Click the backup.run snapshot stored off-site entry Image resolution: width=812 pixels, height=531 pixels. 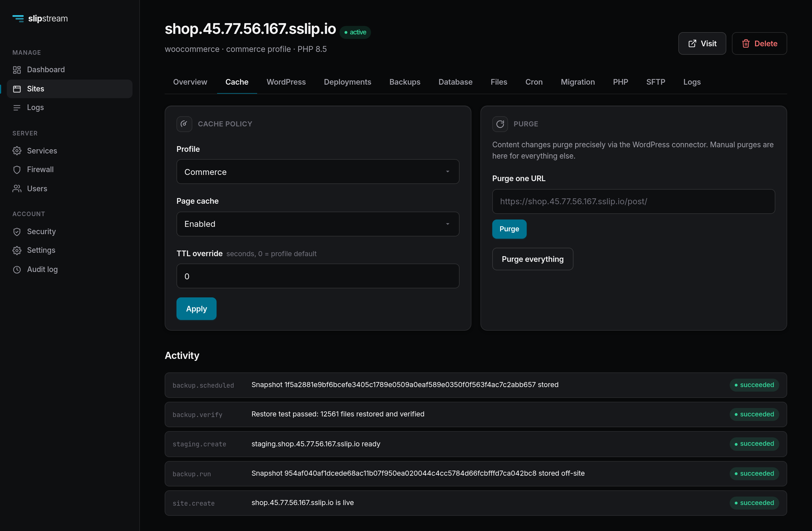[x=476, y=474]
